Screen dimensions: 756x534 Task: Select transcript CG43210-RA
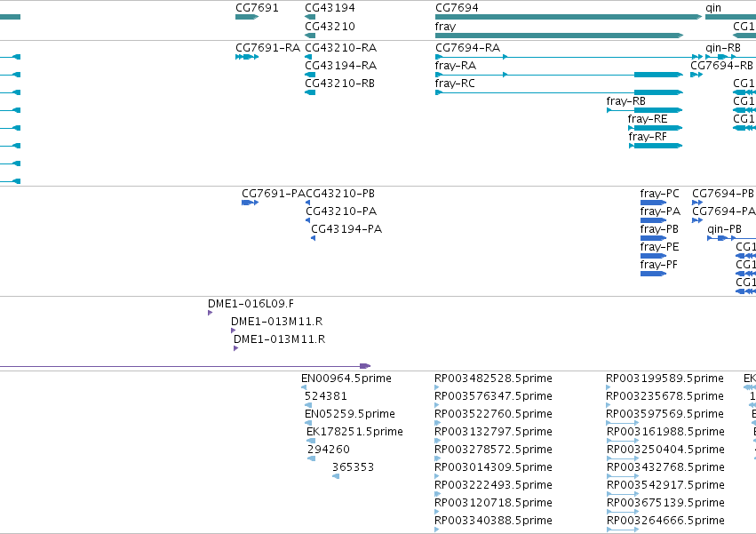coord(308,57)
